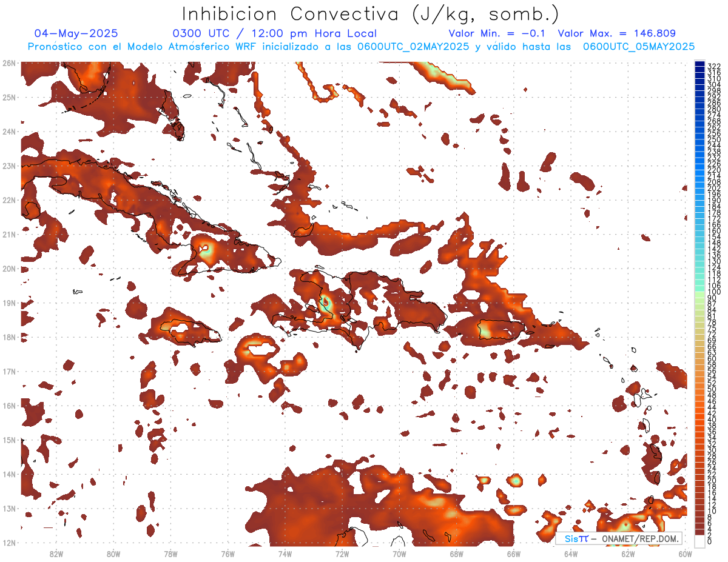Click the 26N latitude label
728x562 pixels.
pyautogui.click(x=8, y=62)
